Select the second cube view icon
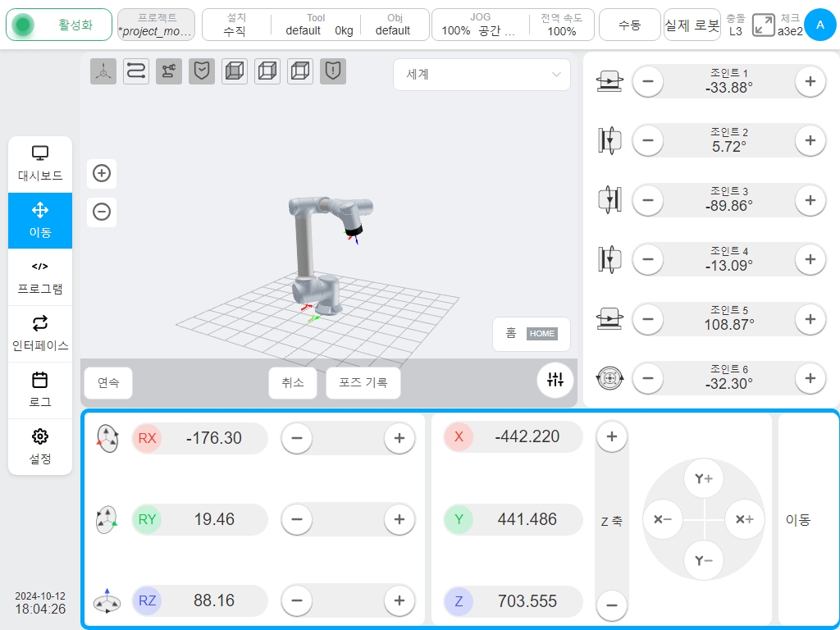This screenshot has width=840, height=630. (267, 71)
